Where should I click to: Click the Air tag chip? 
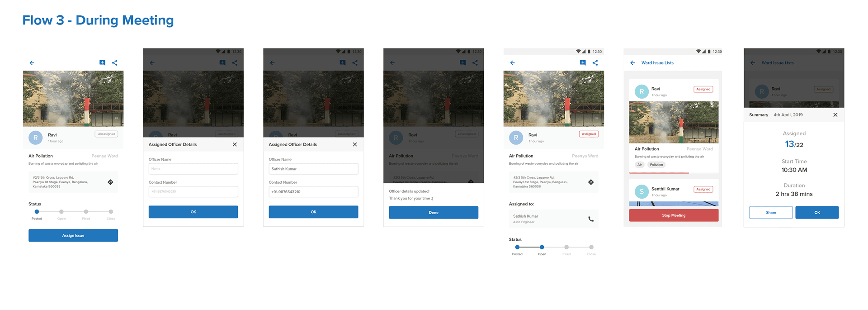click(640, 165)
